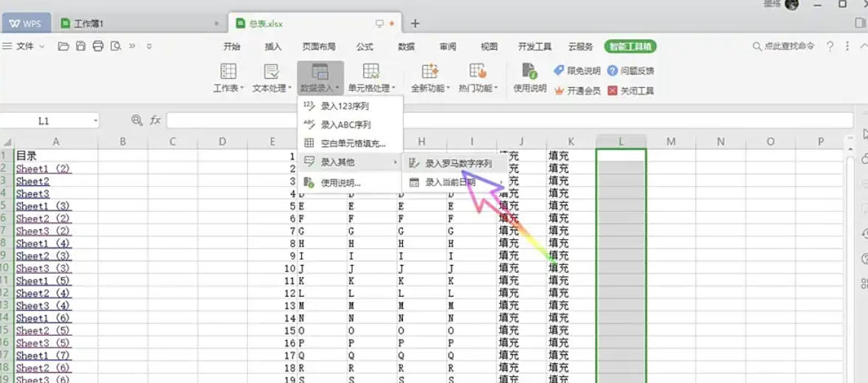Click the 工作表 worksheet tool icon
Image resolution: width=868 pixels, height=383 pixels.
click(228, 72)
